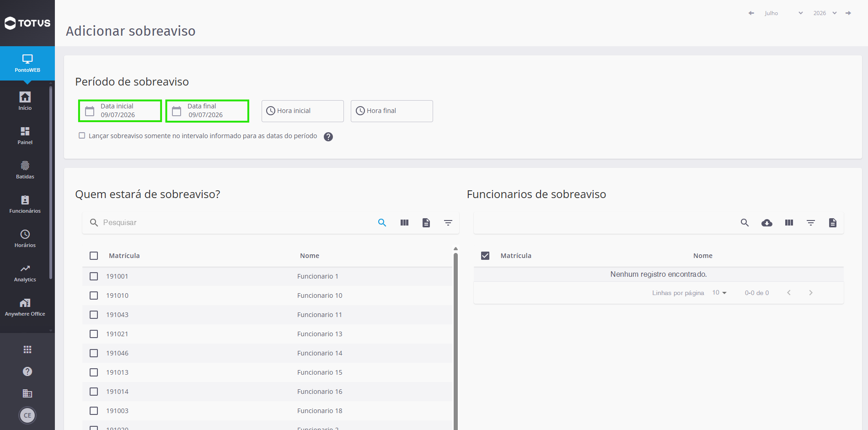Viewport: 868px width, 430px height.
Task: Go to next month arrow
Action: point(848,13)
